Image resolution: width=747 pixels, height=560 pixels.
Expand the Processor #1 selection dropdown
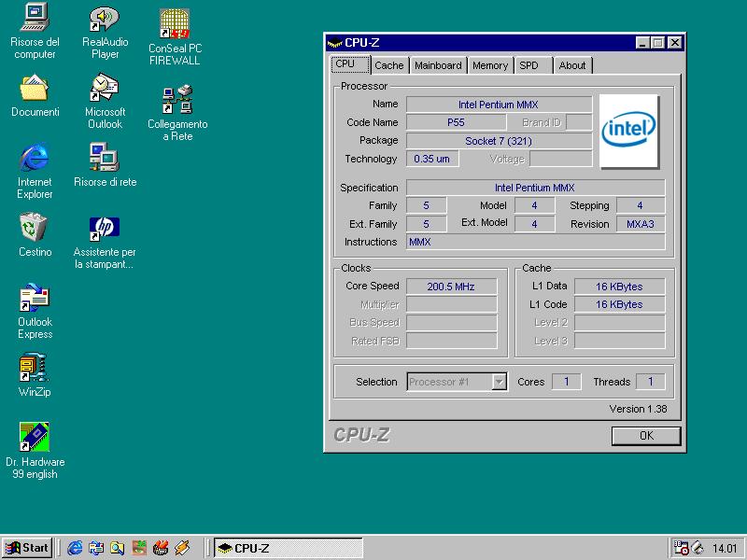(499, 382)
